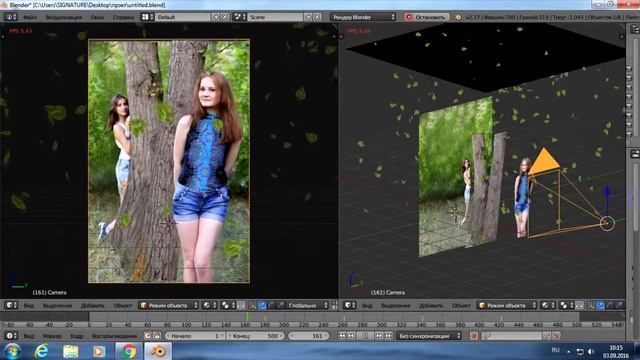Open viewport shading selector in left viewport

pyautogui.click(x=209, y=305)
